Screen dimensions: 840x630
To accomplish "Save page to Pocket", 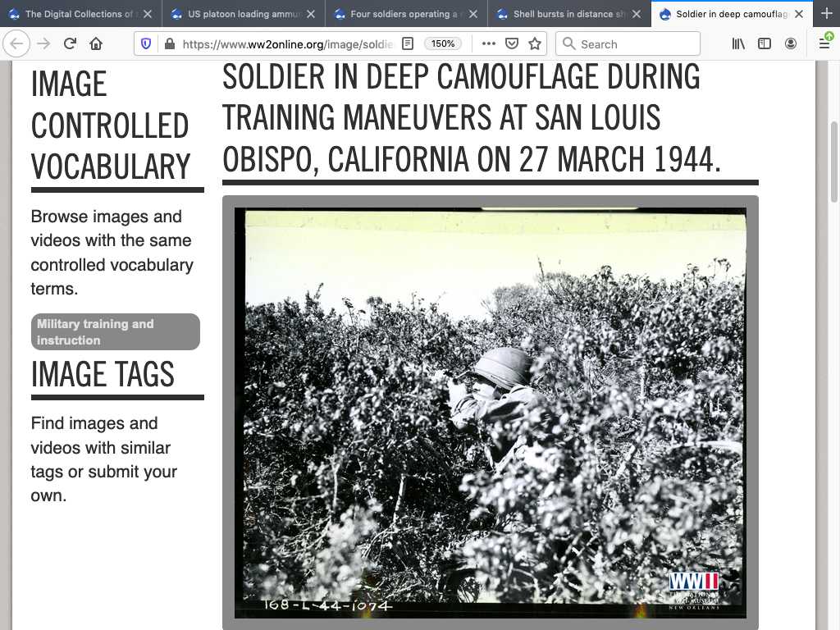I will pos(511,43).
